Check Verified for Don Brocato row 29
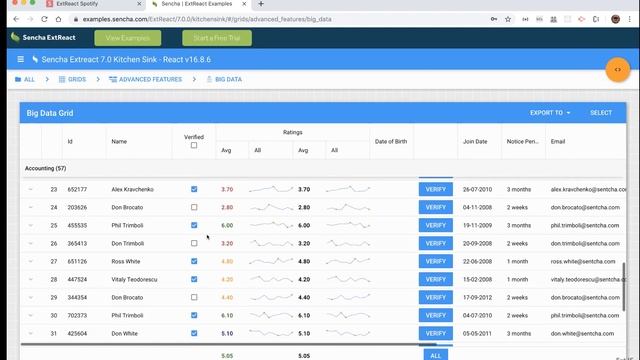The height and width of the screenshot is (360, 640). pyautogui.click(x=194, y=297)
